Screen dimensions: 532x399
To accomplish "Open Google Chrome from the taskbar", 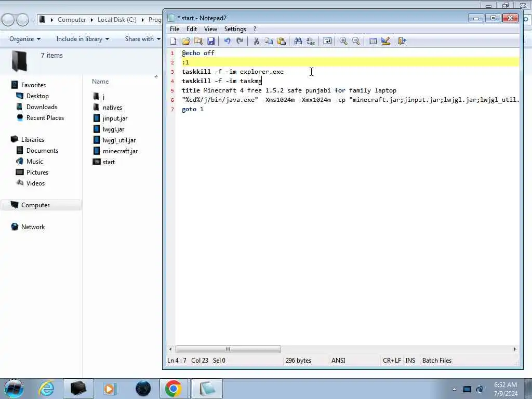I will [173, 389].
